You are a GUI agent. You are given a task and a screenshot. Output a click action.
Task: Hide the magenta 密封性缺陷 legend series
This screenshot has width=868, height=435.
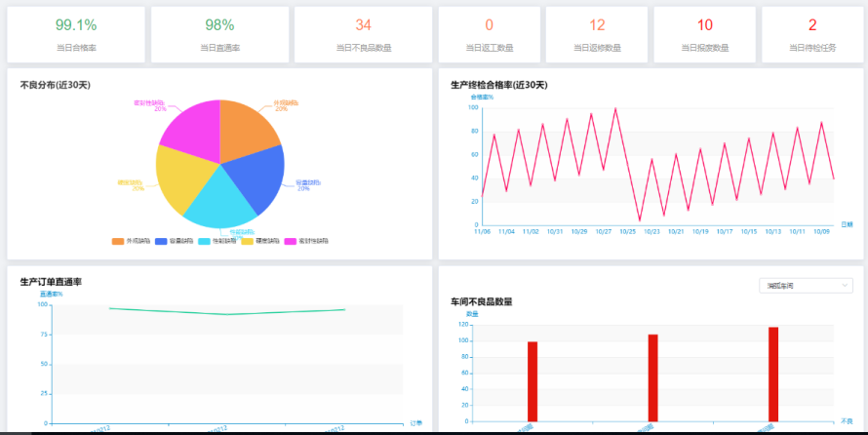(x=296, y=240)
